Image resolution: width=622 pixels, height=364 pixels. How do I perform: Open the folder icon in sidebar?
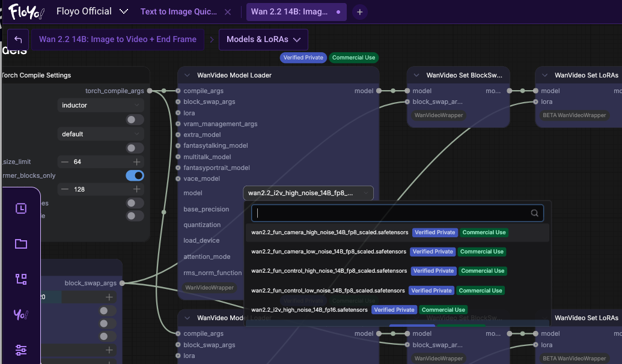click(21, 243)
